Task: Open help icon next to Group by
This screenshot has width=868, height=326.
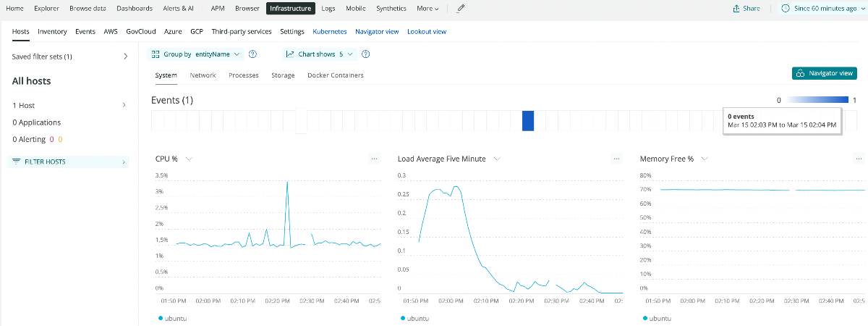Action: click(x=252, y=54)
